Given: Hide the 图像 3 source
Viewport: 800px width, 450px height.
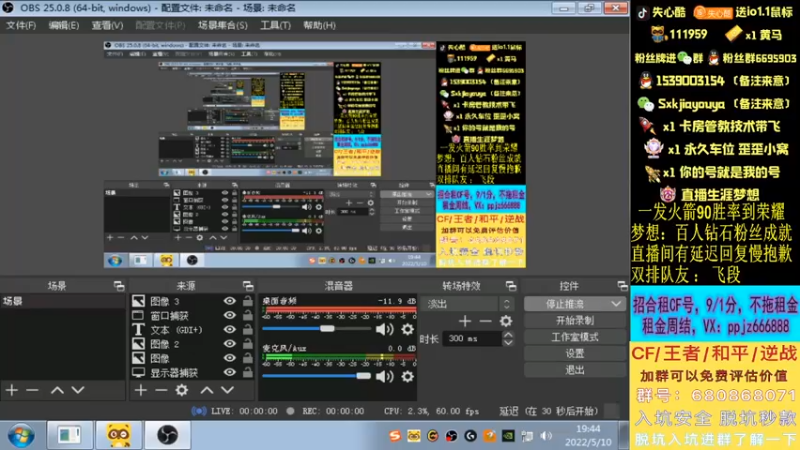Looking at the screenshot, I should tap(230, 301).
